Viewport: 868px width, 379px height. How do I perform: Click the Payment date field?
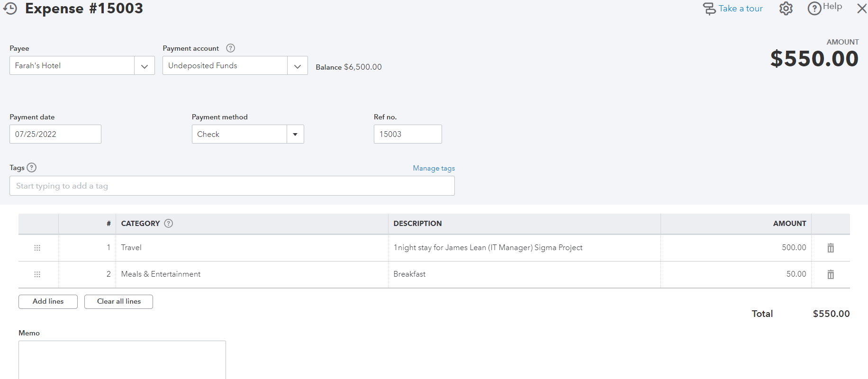[x=55, y=135]
